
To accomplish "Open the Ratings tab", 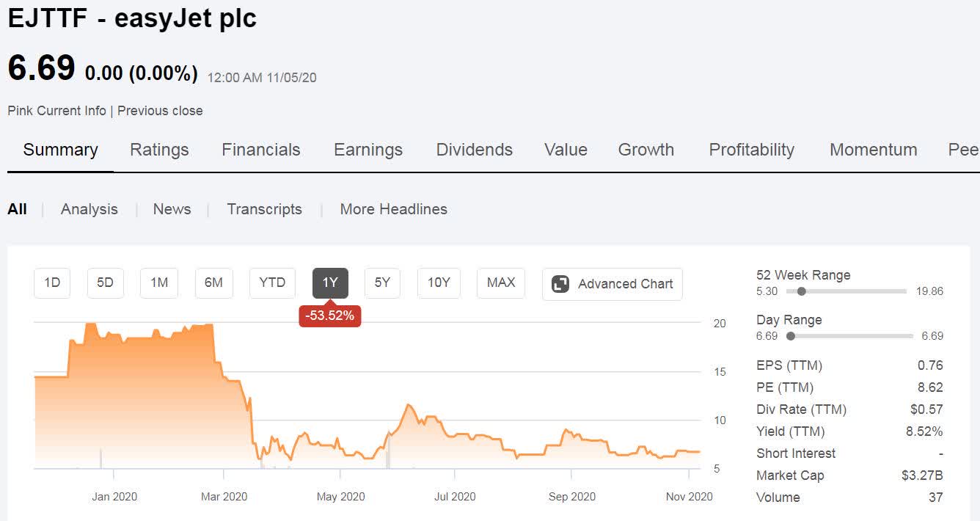I will 159,150.
